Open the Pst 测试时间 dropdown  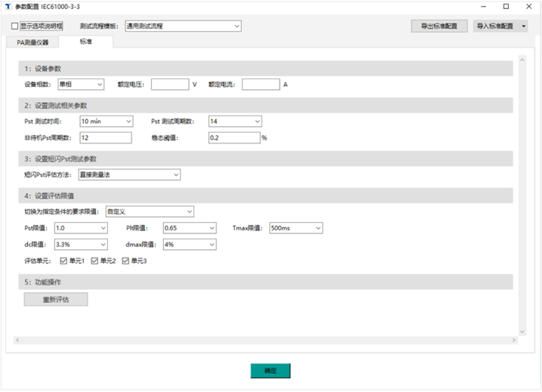[x=107, y=122]
